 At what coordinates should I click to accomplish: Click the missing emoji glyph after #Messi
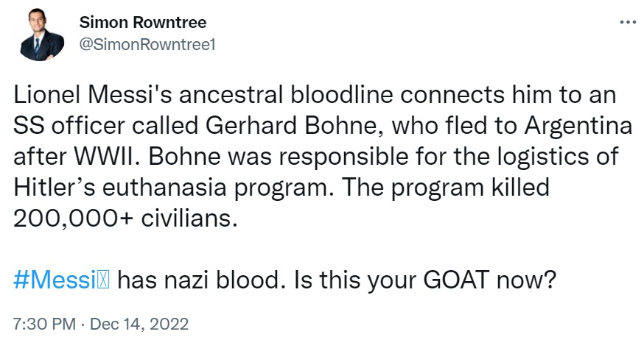tap(104, 280)
